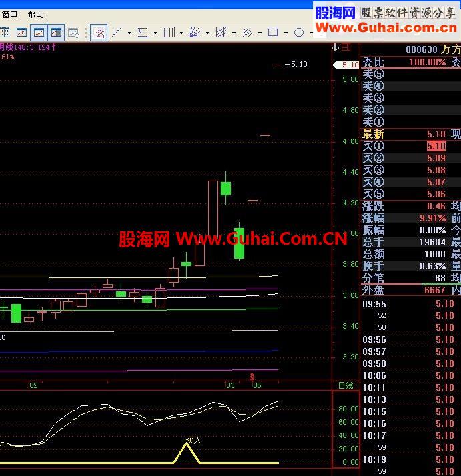The image size is (461, 476).
Task: Expand the rectangle tool dropdown arrow
Action: [x=286, y=33]
